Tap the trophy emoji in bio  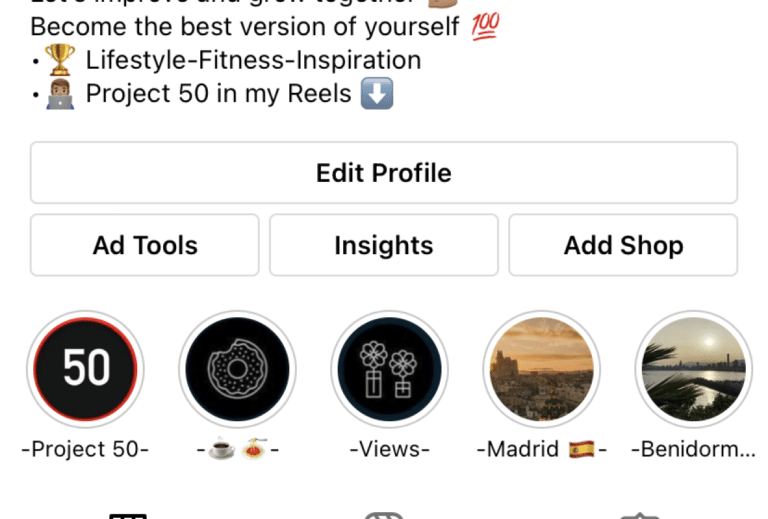coord(60,60)
